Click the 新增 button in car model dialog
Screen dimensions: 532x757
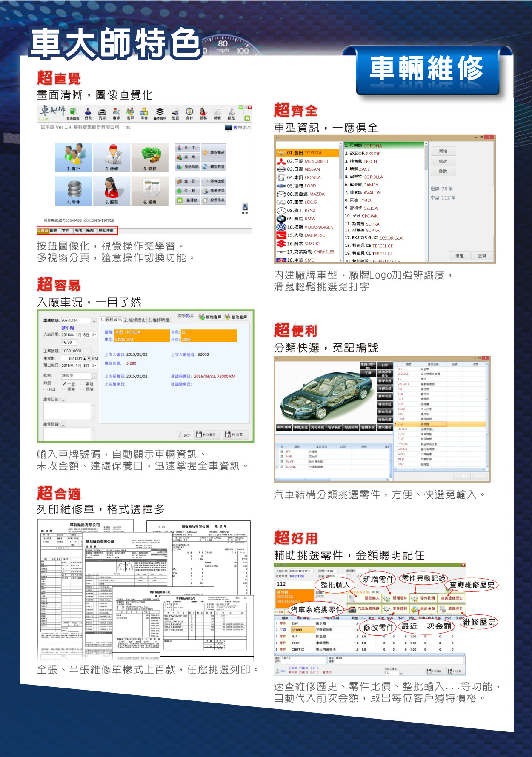click(x=443, y=151)
